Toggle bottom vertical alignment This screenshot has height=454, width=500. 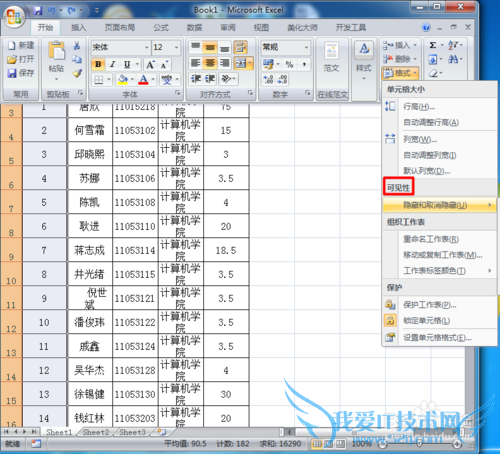point(225,48)
